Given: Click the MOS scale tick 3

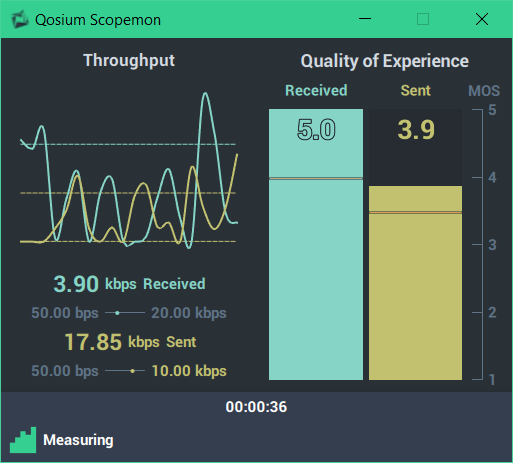Looking at the screenshot, I should pos(492,245).
